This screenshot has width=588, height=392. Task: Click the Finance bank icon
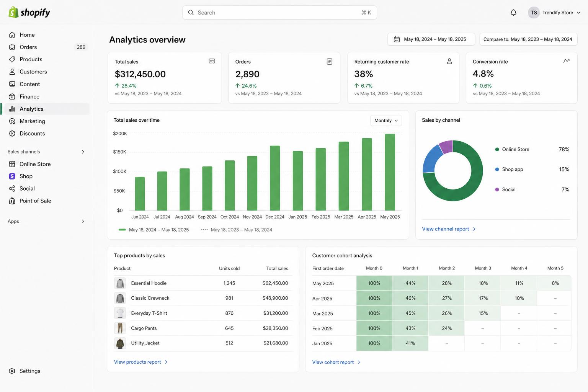tap(12, 96)
